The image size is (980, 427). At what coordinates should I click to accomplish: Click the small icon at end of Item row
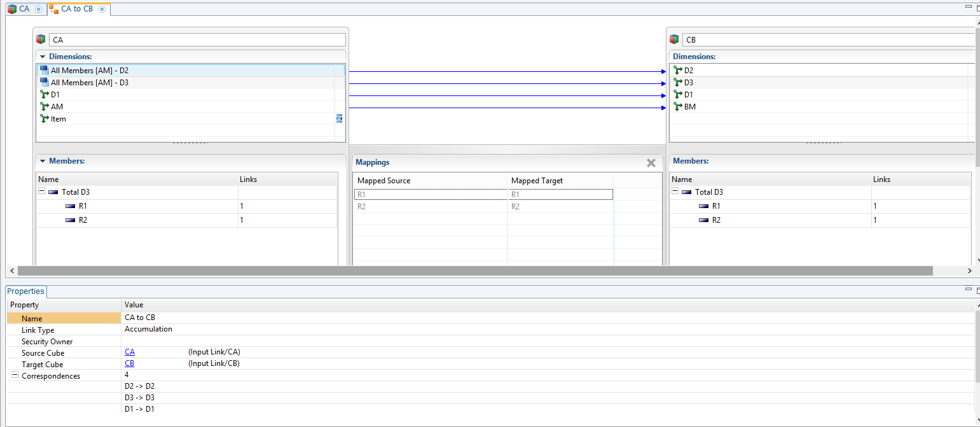click(x=340, y=118)
